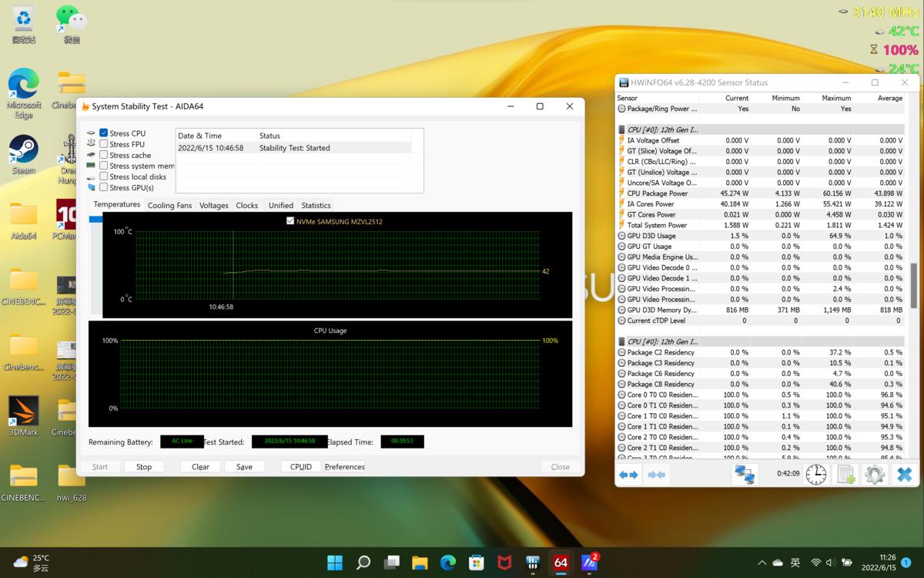Collapse the CPU [#0] 12th Gen sensor group
Viewport: 924px width, 578px height.
pos(621,129)
